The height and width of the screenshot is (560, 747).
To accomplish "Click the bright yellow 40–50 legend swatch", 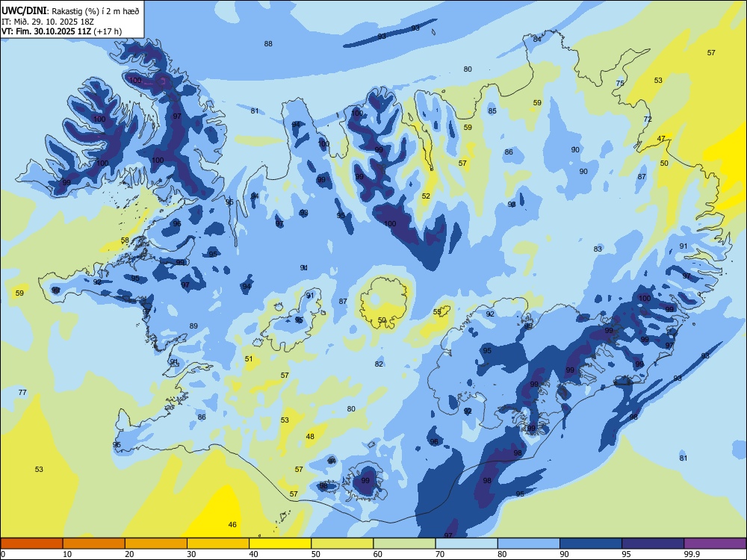I will click(280, 544).
